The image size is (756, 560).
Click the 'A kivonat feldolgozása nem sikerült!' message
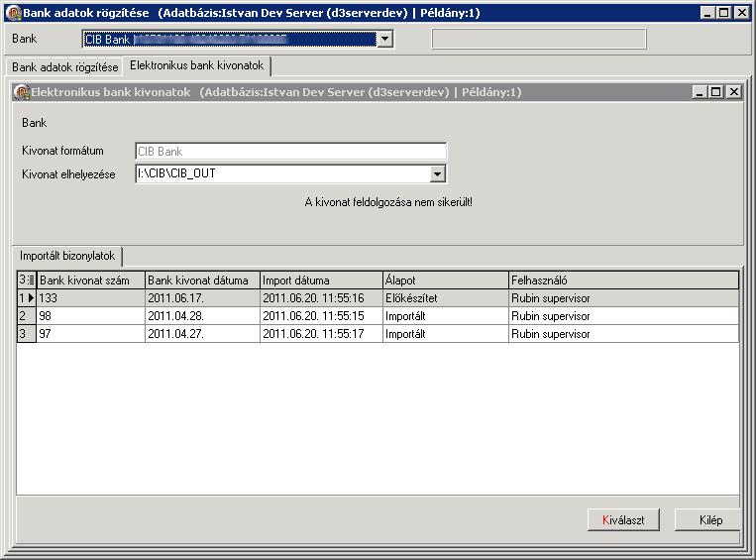pyautogui.click(x=388, y=202)
